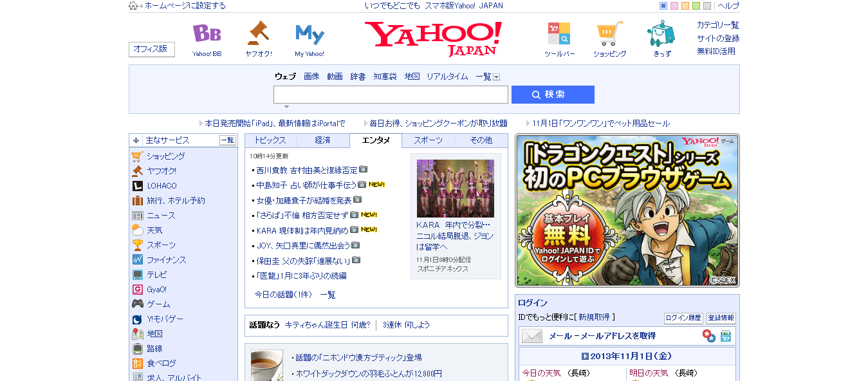
Task: Select the リアルタイム search tab
Action: click(x=447, y=77)
